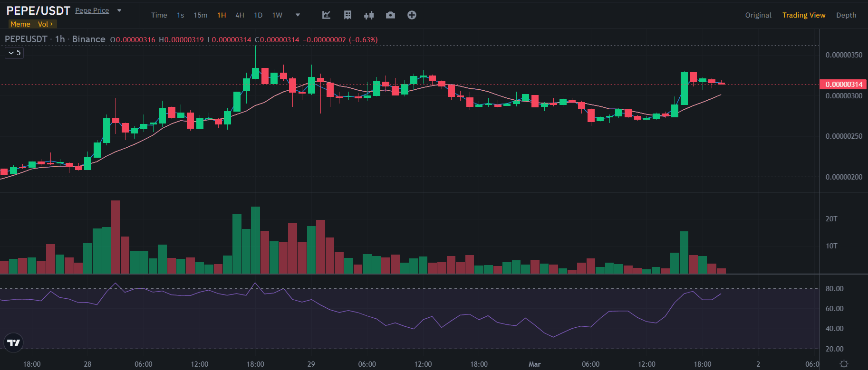This screenshot has width=868, height=370.
Task: Click the Vol tag link
Action: pos(45,24)
